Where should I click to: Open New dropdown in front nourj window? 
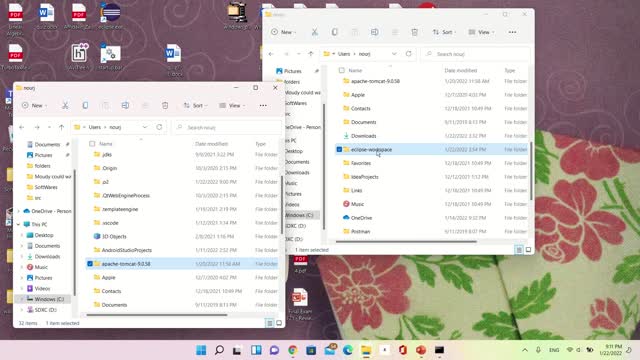tap(34, 105)
